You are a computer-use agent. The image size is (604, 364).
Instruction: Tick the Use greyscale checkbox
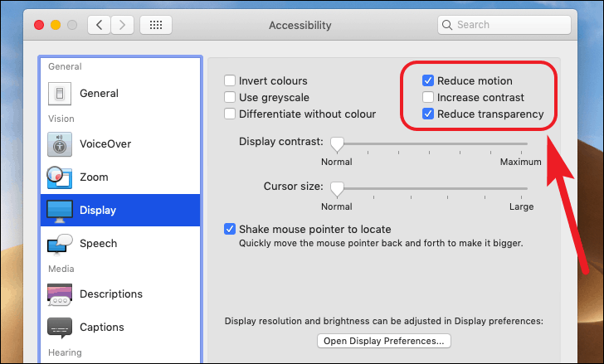[230, 97]
